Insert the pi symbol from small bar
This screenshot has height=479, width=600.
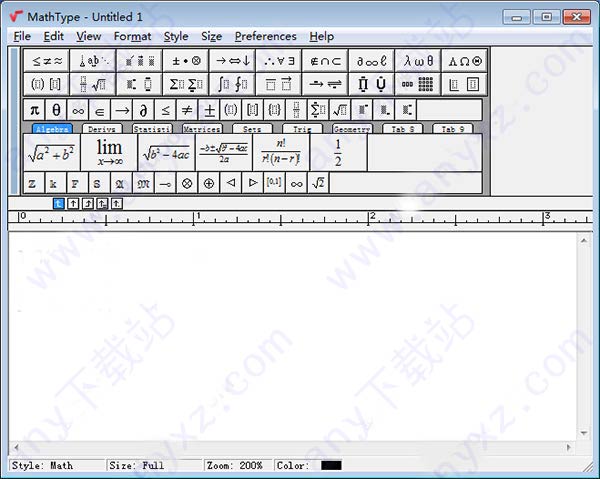point(34,110)
